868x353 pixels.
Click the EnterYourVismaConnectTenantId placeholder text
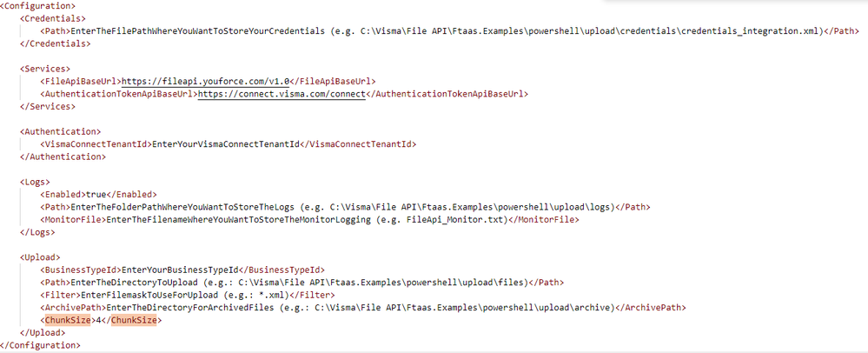point(225,144)
